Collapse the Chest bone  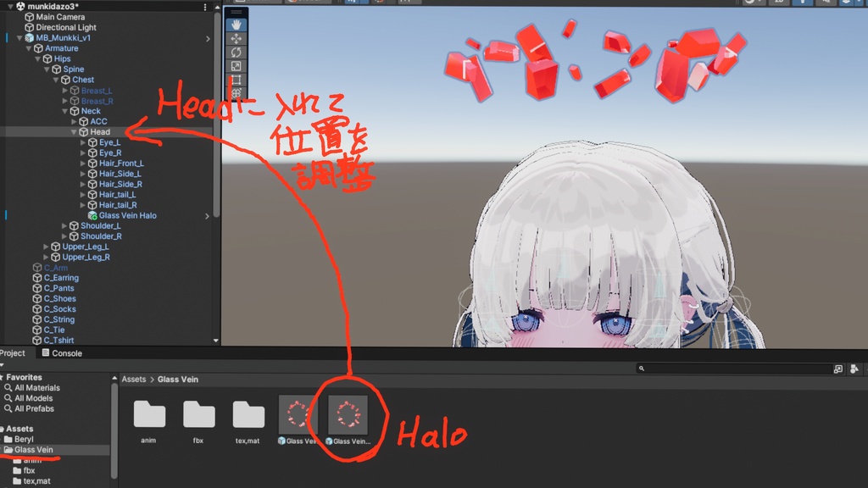[56, 80]
